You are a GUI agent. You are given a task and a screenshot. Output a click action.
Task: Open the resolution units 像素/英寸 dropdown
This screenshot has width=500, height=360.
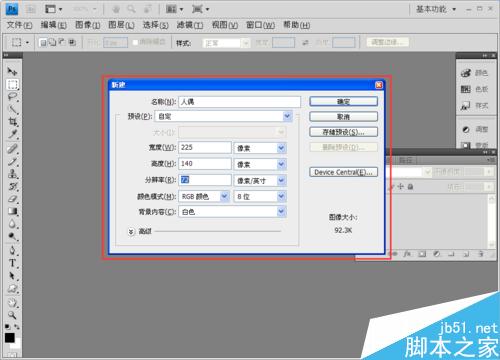click(x=260, y=180)
